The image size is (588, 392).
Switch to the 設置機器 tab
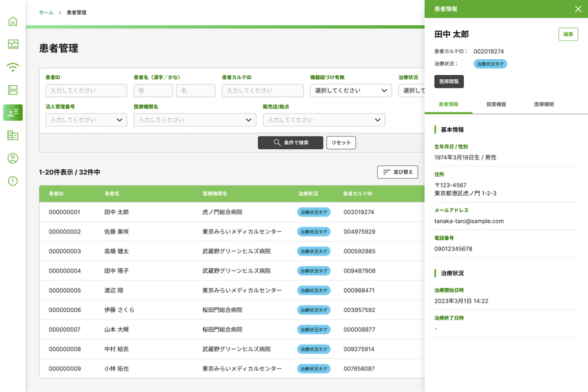click(x=496, y=104)
